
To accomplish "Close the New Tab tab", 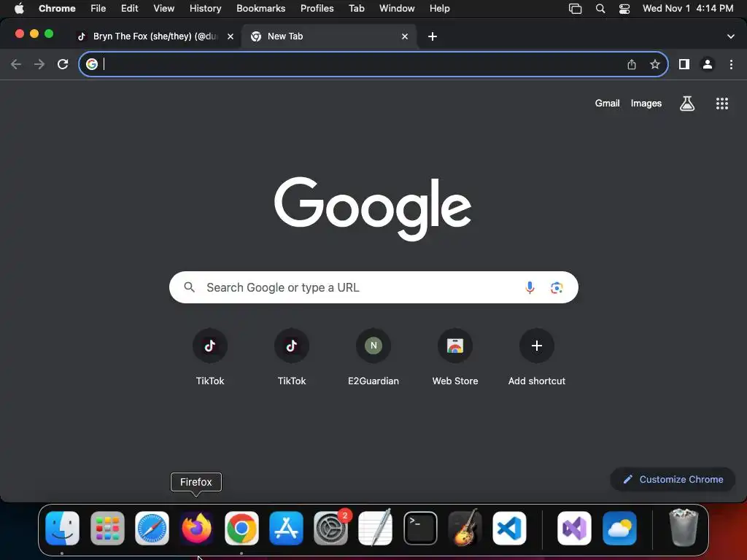I will [405, 36].
